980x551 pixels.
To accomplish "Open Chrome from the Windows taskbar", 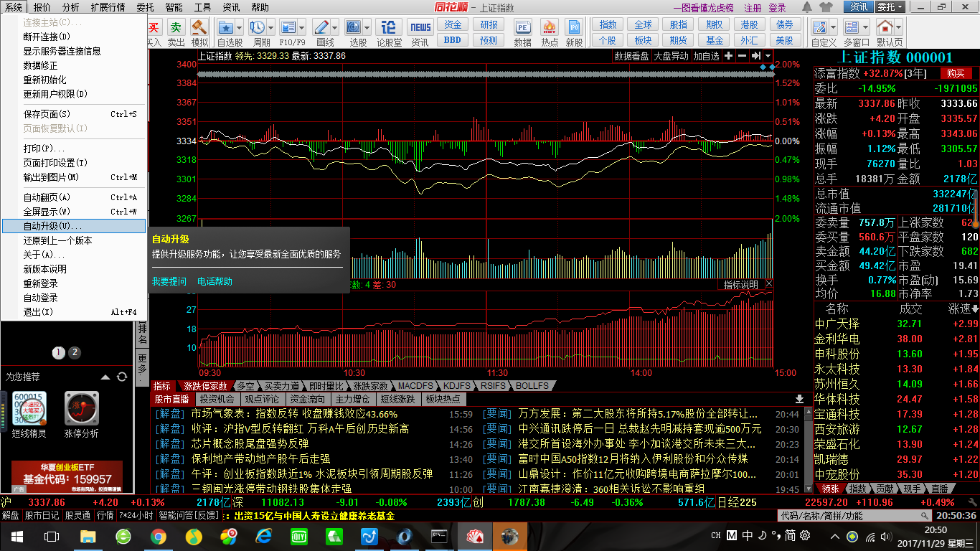I will tap(159, 536).
